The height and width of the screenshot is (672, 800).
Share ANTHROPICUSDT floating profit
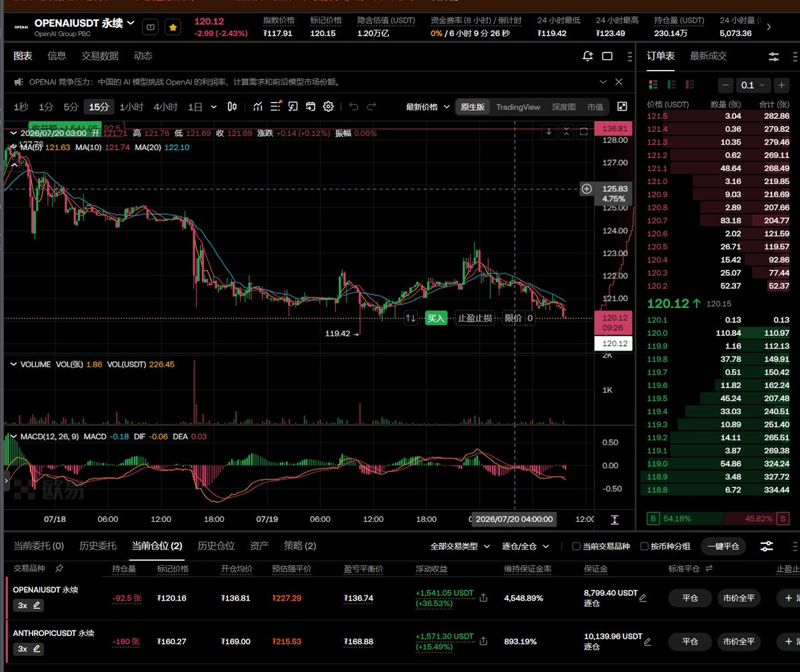point(483,642)
